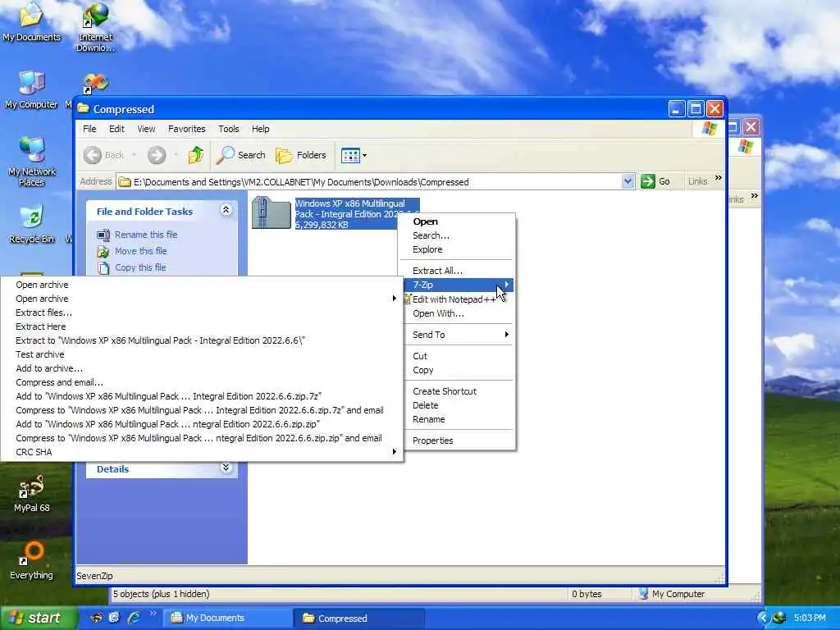Choose Test archive in 7-Zip submenu
This screenshot has width=840, height=630.
202,354
